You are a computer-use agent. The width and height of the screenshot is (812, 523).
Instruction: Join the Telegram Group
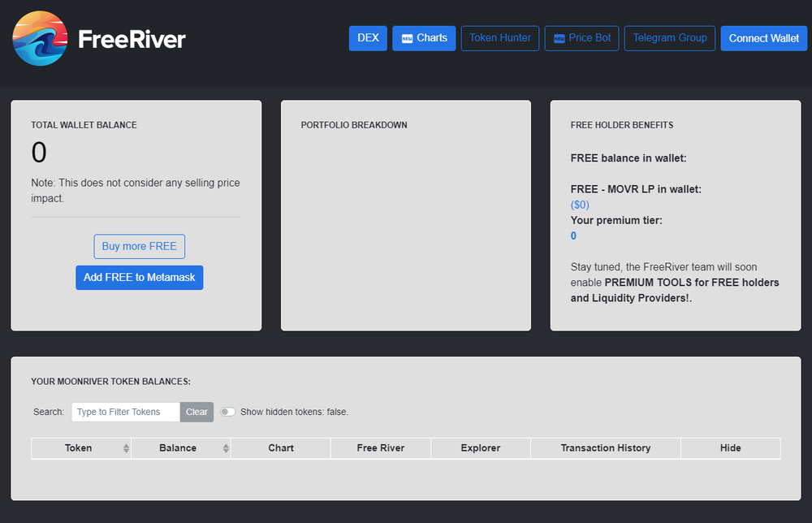point(670,38)
